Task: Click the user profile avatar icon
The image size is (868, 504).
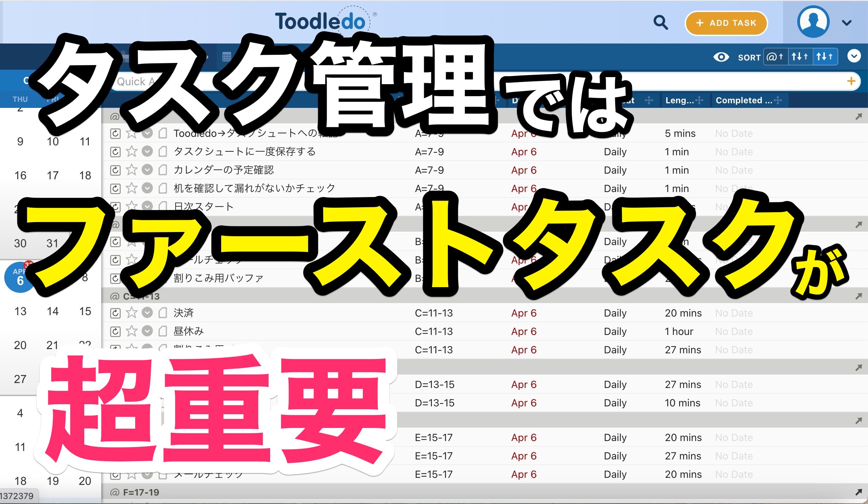Action: click(x=813, y=22)
